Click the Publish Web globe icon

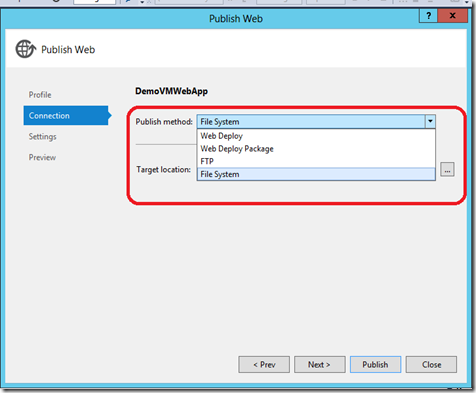(x=26, y=49)
